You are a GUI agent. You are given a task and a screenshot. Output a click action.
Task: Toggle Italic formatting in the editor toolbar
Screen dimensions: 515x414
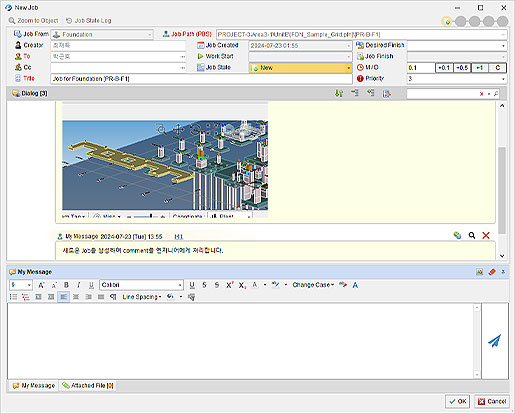79,285
